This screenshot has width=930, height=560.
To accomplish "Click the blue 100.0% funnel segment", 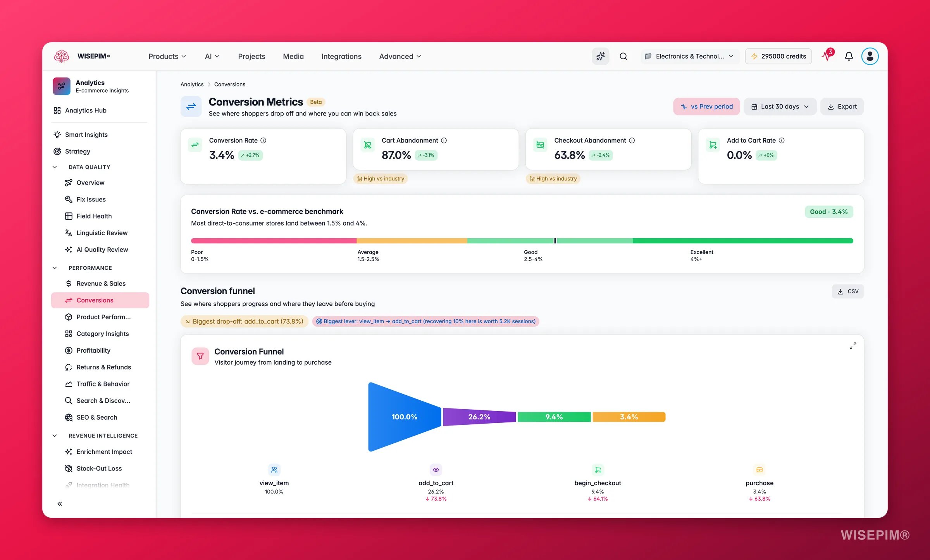I will pos(405,417).
